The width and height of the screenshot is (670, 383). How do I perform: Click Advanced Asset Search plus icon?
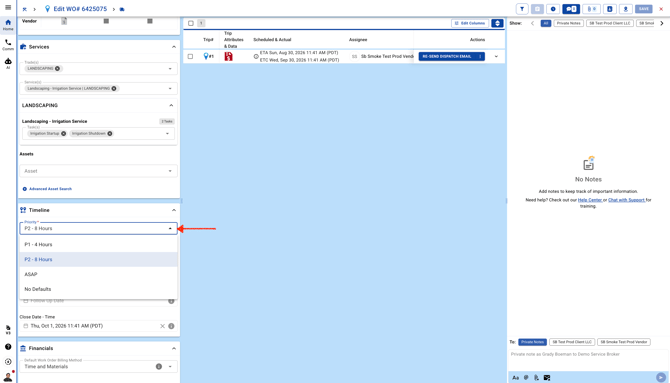coord(24,189)
